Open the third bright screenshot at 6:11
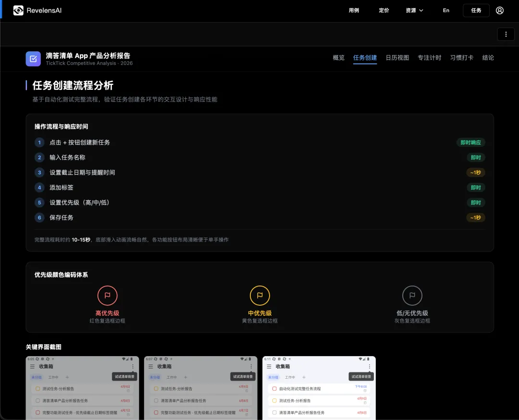This screenshot has width=519, height=420. click(x=319, y=388)
